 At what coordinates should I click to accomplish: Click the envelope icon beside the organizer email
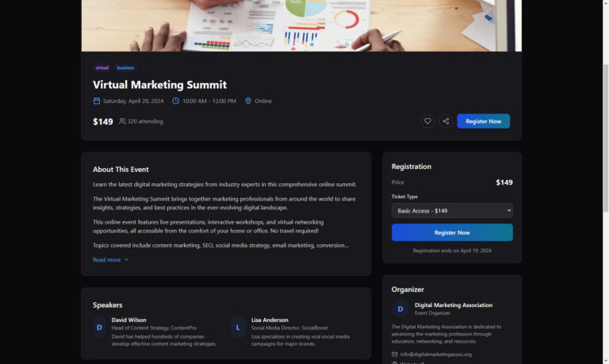(x=395, y=354)
